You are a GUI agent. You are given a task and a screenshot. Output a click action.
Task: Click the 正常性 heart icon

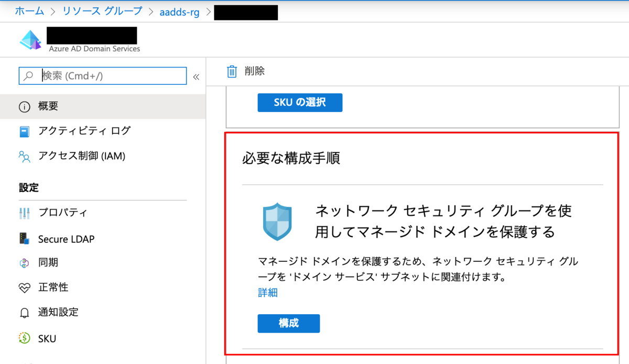pyautogui.click(x=25, y=288)
